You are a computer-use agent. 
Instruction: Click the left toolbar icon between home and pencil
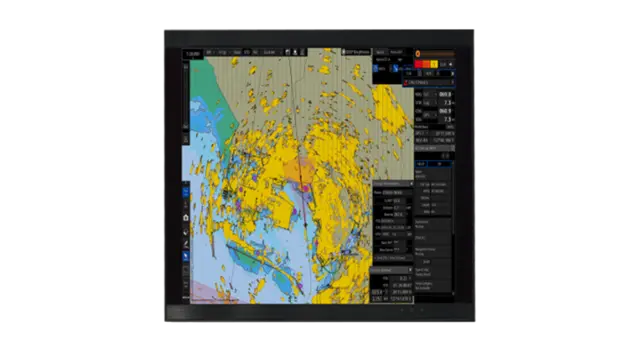[186, 231]
